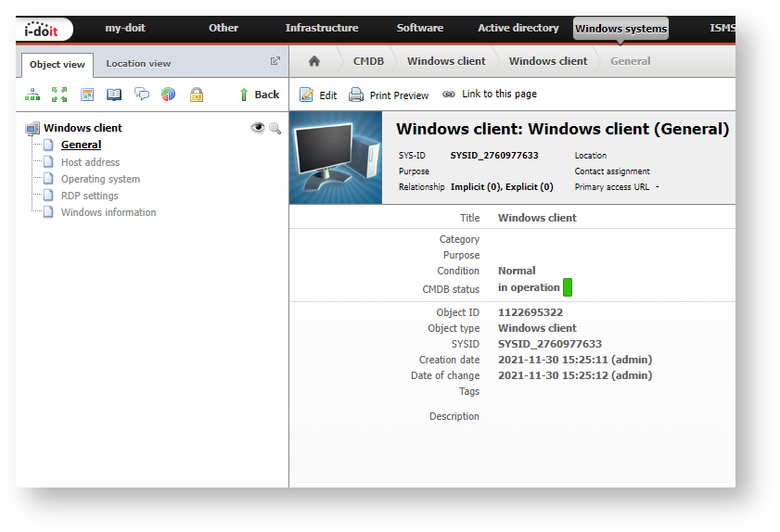The height and width of the screenshot is (532, 780).
Task: Click the Creation date value 2021-11-30 15:25:11
Action: click(575, 360)
